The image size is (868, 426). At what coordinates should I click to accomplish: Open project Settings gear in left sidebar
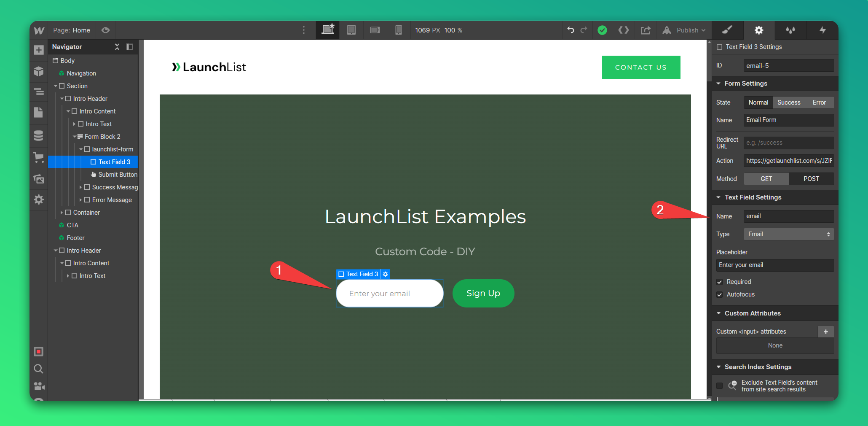(x=39, y=200)
